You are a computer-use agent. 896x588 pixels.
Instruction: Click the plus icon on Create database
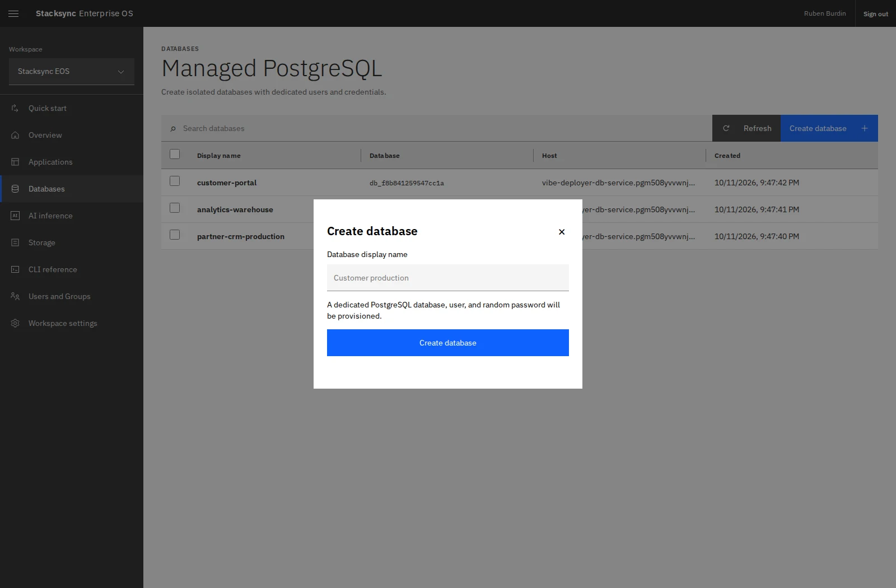click(x=865, y=128)
